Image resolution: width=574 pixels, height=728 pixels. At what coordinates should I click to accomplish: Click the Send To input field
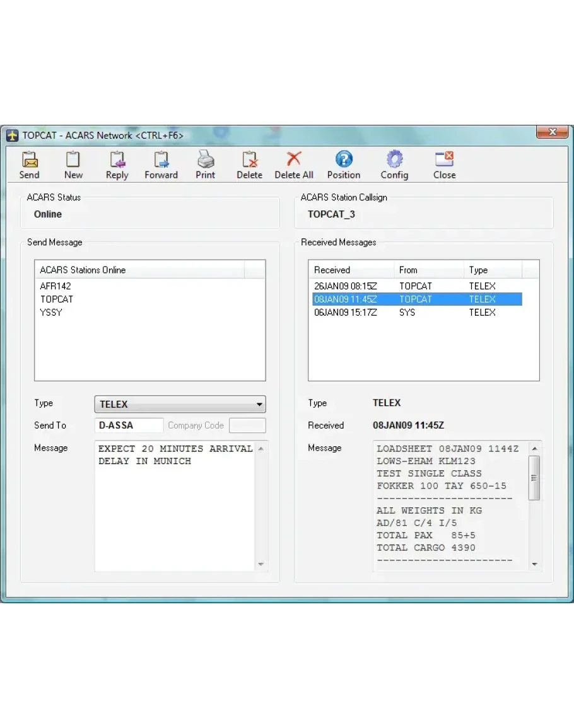tap(129, 425)
